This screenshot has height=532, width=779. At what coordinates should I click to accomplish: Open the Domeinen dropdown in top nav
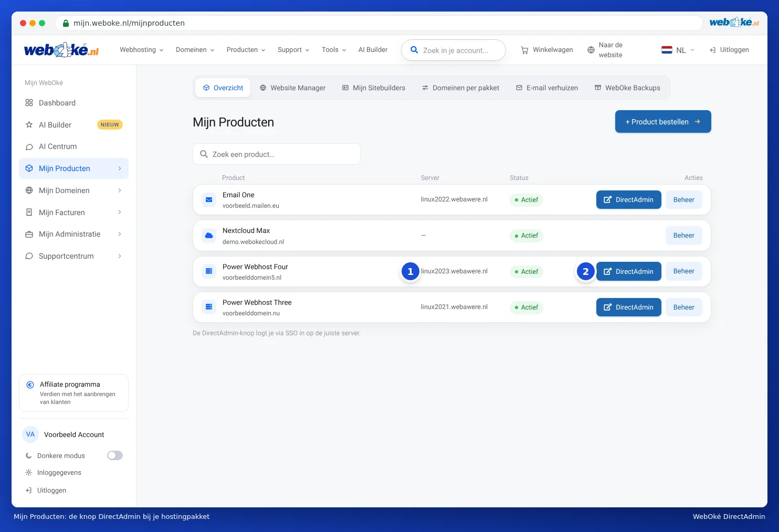(195, 50)
